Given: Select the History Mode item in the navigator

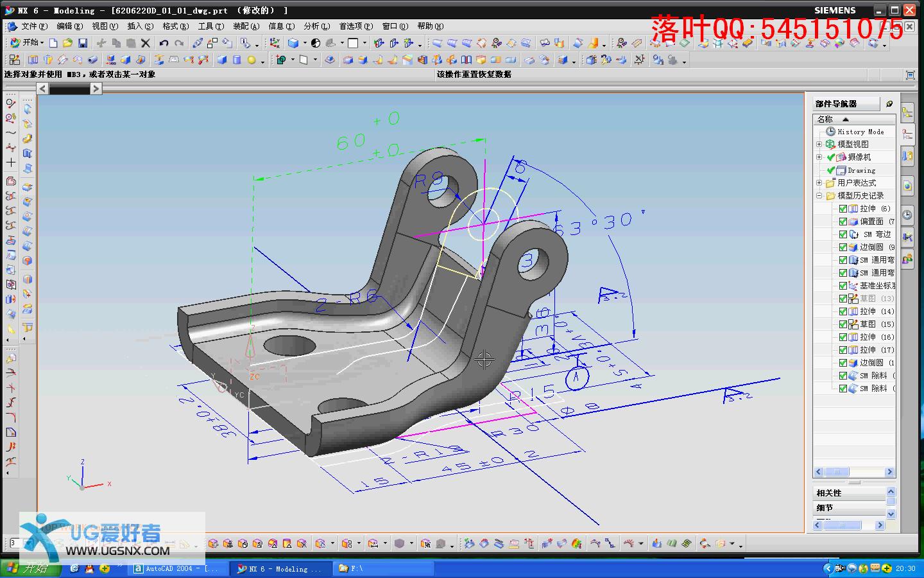Looking at the screenshot, I should point(855,132).
